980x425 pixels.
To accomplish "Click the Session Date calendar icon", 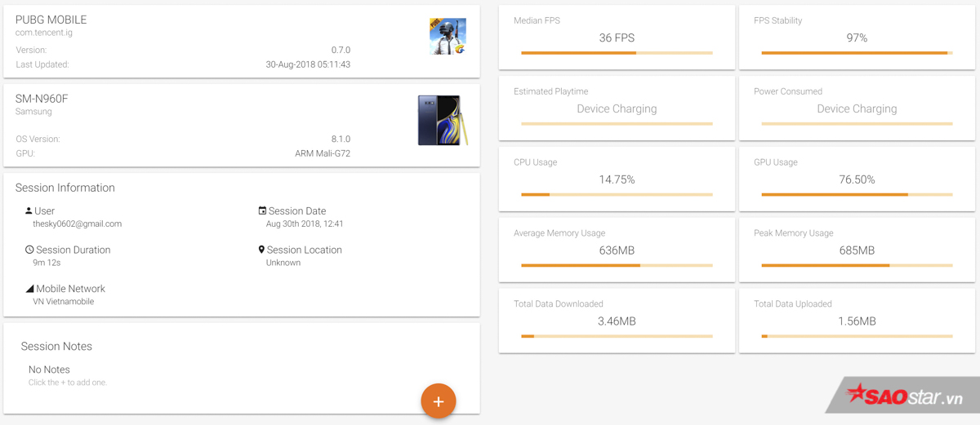I will 262,210.
